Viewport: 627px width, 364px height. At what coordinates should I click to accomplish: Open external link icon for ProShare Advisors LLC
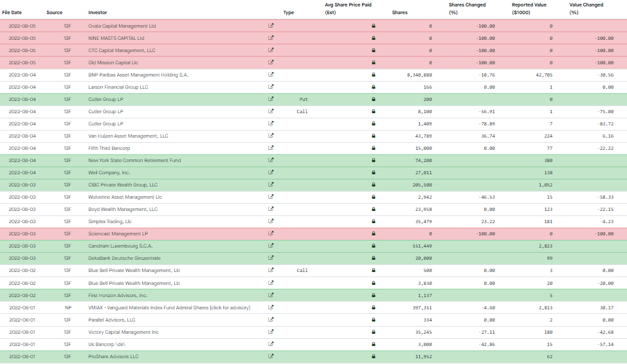click(x=271, y=356)
